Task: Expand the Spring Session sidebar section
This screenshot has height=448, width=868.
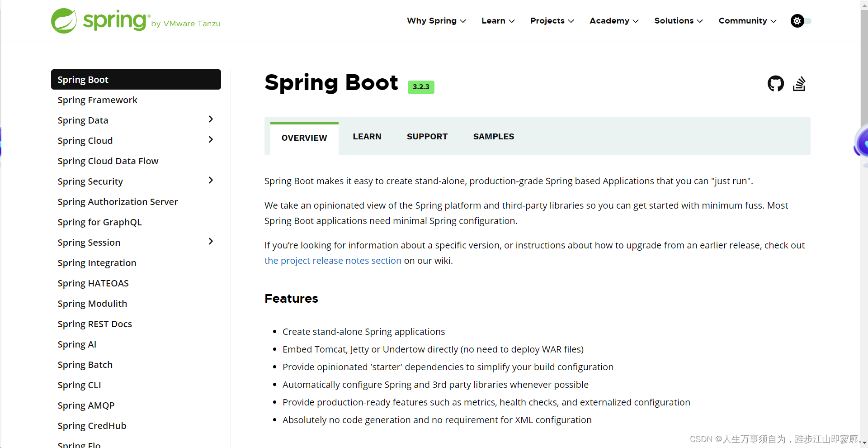Action: click(x=211, y=241)
